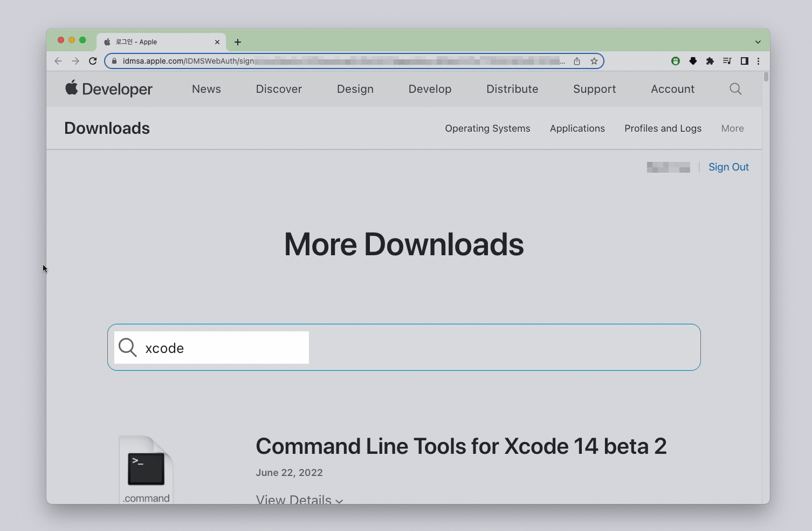Screen dimensions: 812x531
Task: Click the blurred account name
Action: pos(669,167)
